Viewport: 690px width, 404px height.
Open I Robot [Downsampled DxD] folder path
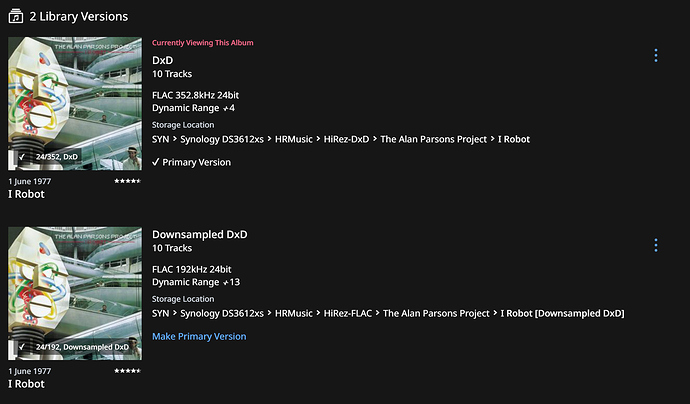[x=562, y=313]
